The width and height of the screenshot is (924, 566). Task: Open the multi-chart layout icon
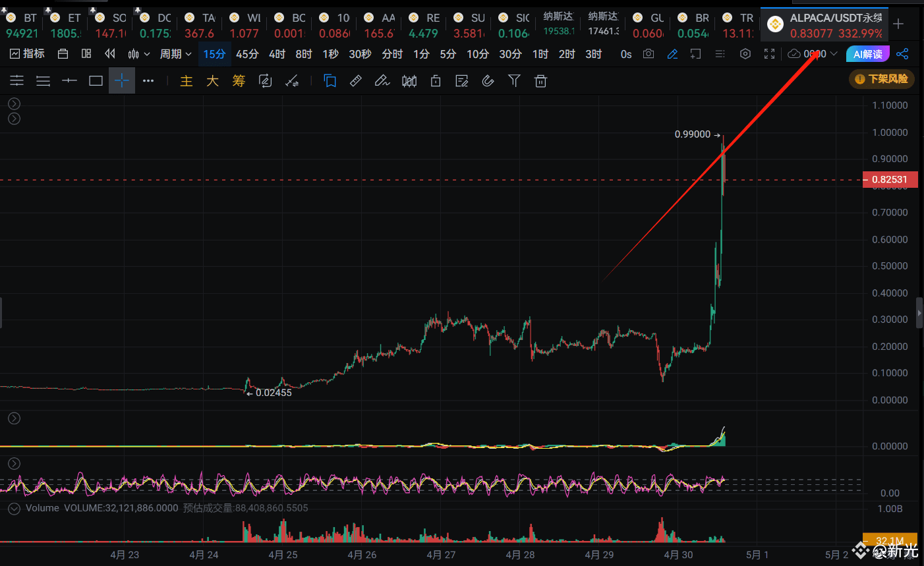coord(86,54)
